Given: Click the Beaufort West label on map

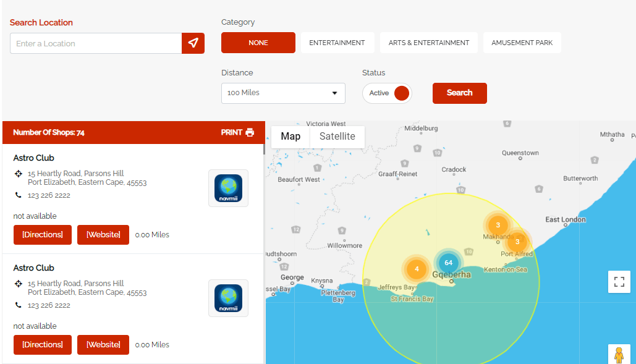Looking at the screenshot, I should point(299,180).
